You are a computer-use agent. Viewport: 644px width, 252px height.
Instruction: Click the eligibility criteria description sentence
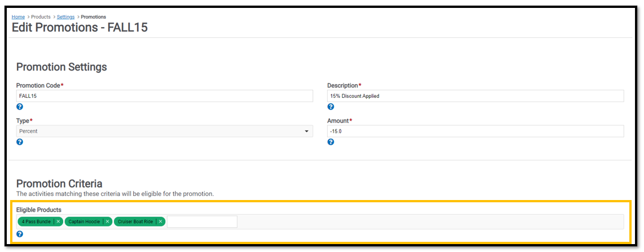pyautogui.click(x=115, y=194)
